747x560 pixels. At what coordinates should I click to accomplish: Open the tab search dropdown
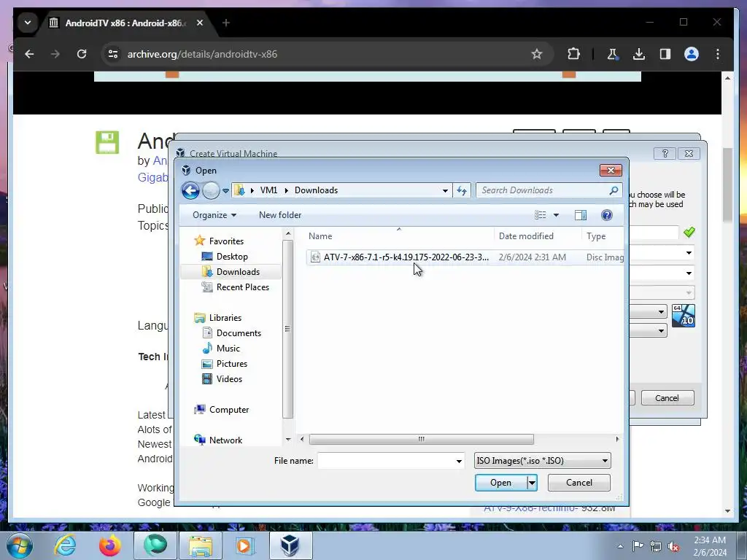(28, 23)
